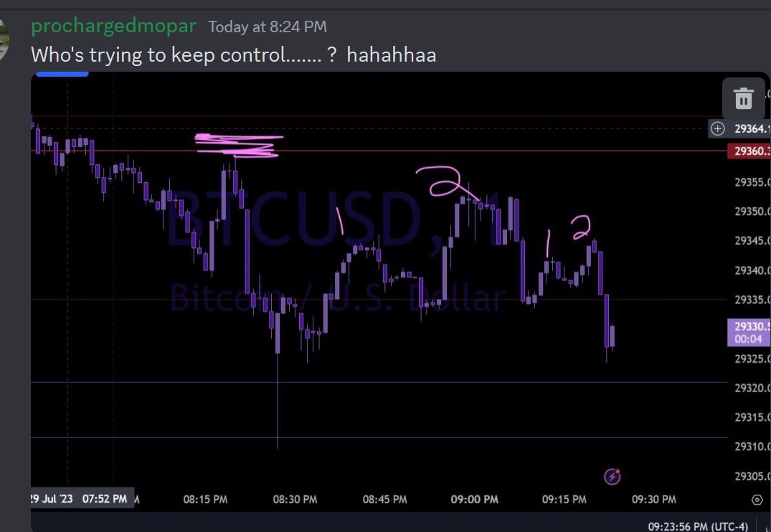This screenshot has width=771, height=532.
Task: Click the 29355 price axis label
Action: coord(752,182)
